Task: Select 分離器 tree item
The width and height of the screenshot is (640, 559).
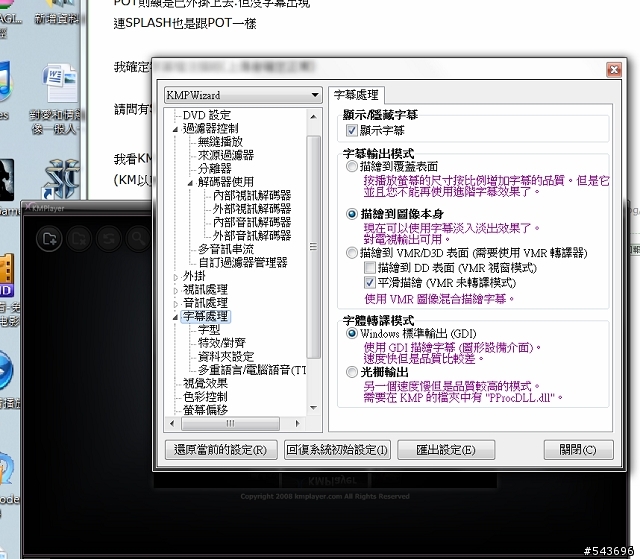Action: tap(214, 169)
